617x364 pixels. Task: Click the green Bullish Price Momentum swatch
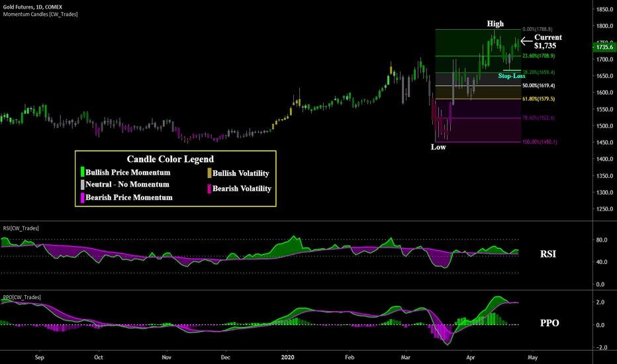pos(83,172)
